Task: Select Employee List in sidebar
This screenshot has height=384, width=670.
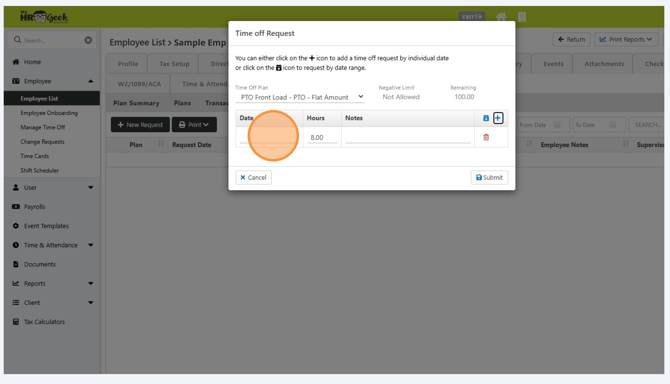Action: (52, 99)
